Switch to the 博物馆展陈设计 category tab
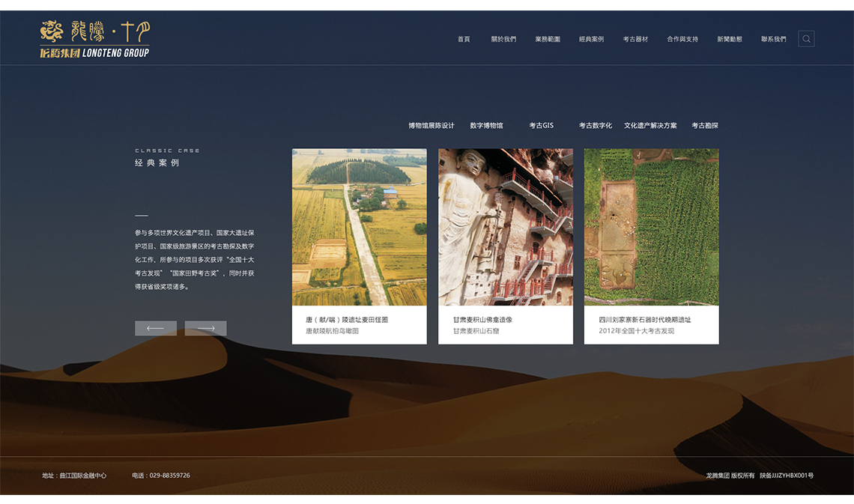 (x=431, y=126)
